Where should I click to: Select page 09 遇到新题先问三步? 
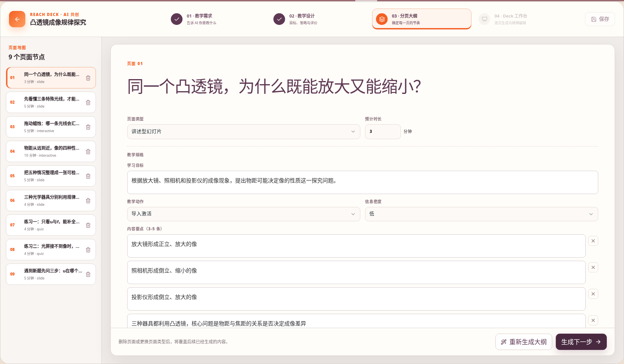[51, 274]
